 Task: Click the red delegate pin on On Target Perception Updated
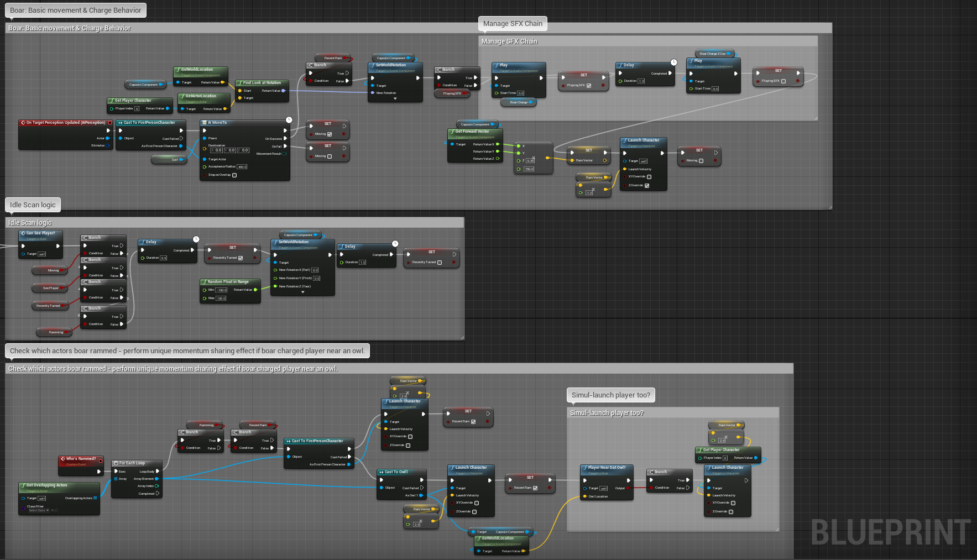pos(109,123)
